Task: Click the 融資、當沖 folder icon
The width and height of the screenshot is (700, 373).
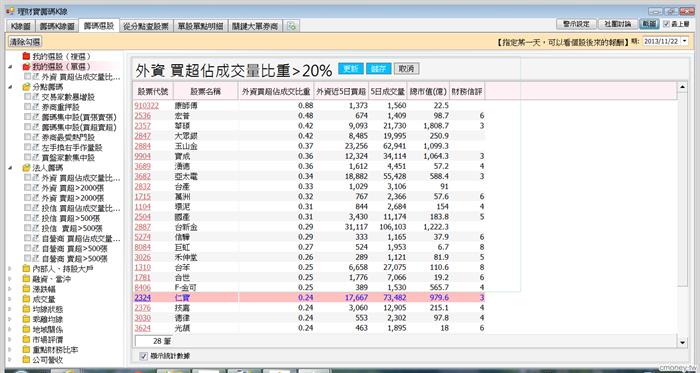Action: [x=26, y=279]
